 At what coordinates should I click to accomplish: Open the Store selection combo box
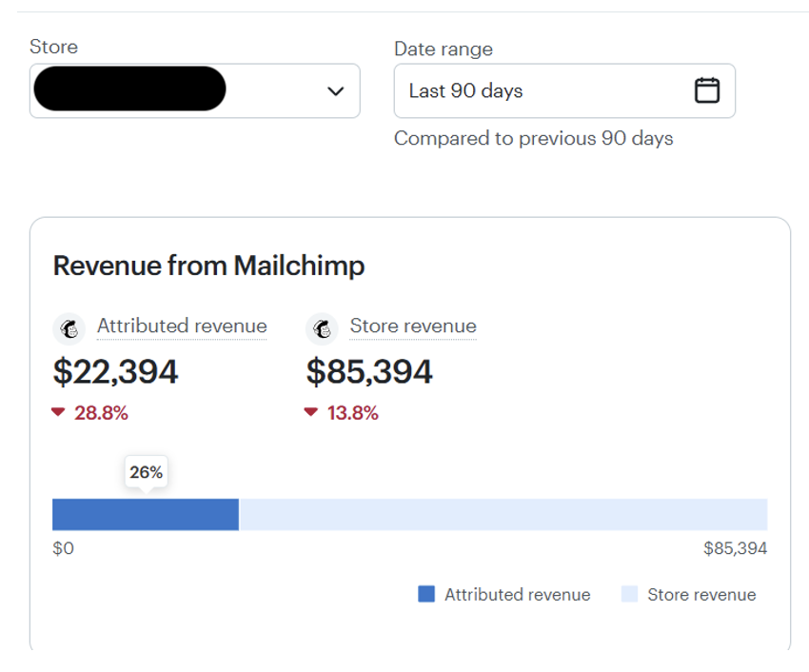(194, 91)
